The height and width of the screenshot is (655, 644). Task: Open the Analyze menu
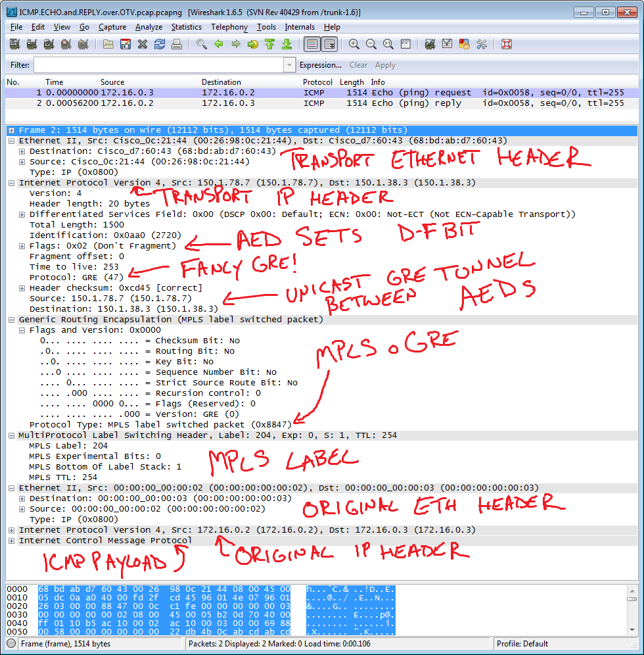(149, 27)
